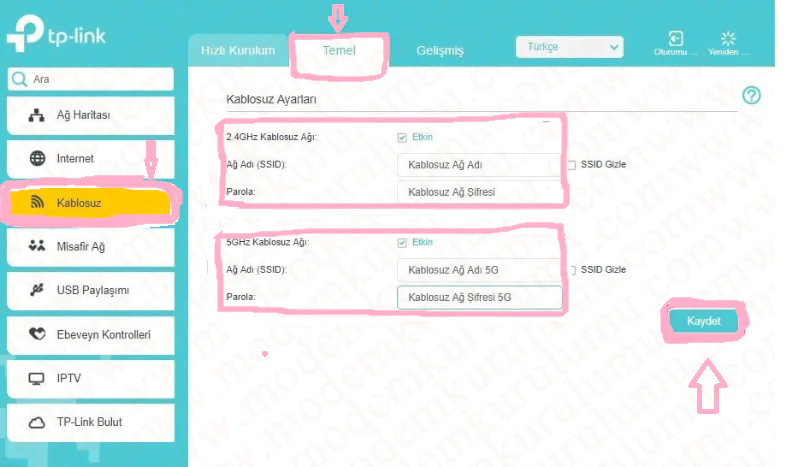Screen dimensions: 797x467
Task: Click the Ebeveyn Kontrolleri heart icon
Action: pyautogui.click(x=37, y=334)
